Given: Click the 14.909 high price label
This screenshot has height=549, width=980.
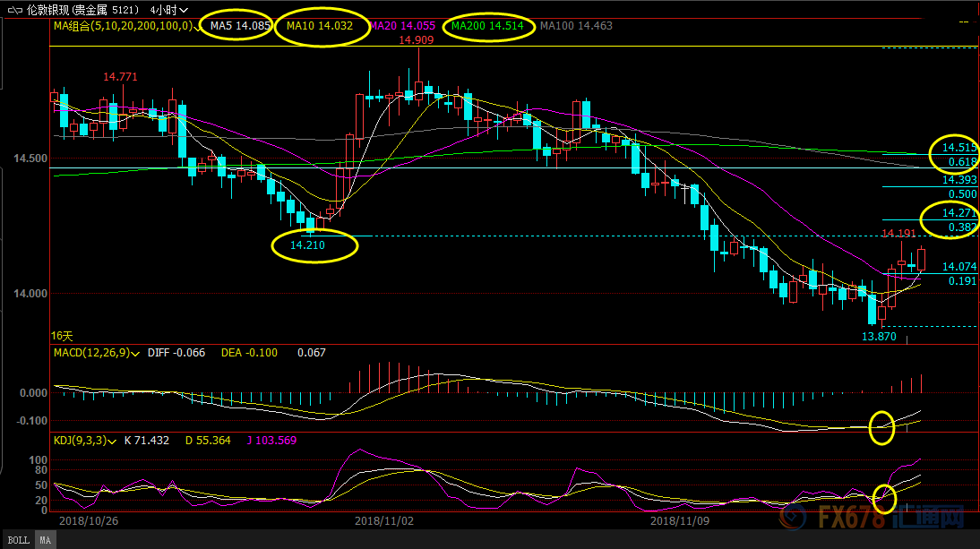Looking at the screenshot, I should [417, 40].
